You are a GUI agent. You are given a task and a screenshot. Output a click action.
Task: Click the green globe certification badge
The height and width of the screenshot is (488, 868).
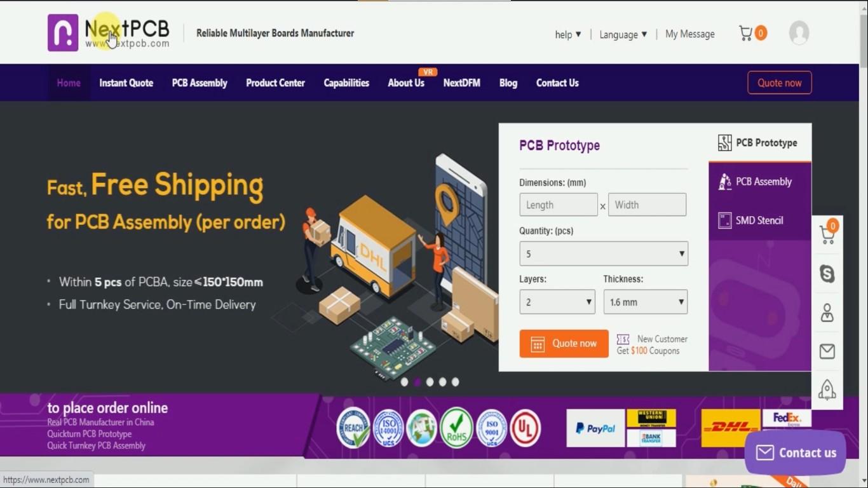[422, 428]
